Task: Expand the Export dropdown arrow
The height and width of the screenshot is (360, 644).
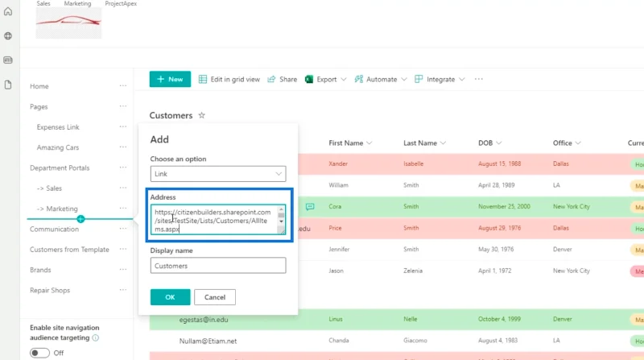Action: (344, 79)
